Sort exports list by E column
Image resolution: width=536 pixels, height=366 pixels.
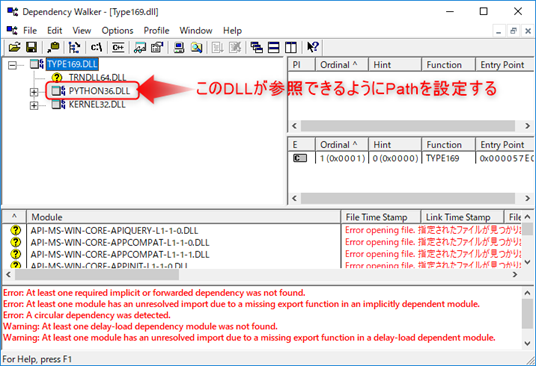(x=302, y=145)
